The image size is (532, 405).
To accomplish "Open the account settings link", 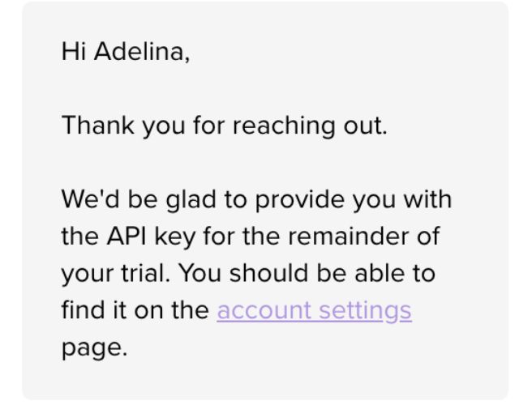I will tap(314, 310).
